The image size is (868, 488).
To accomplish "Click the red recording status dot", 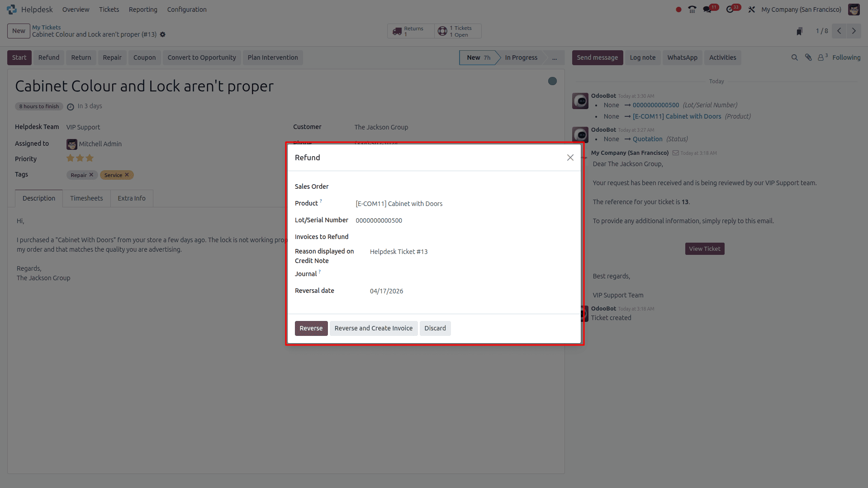I will click(678, 10).
